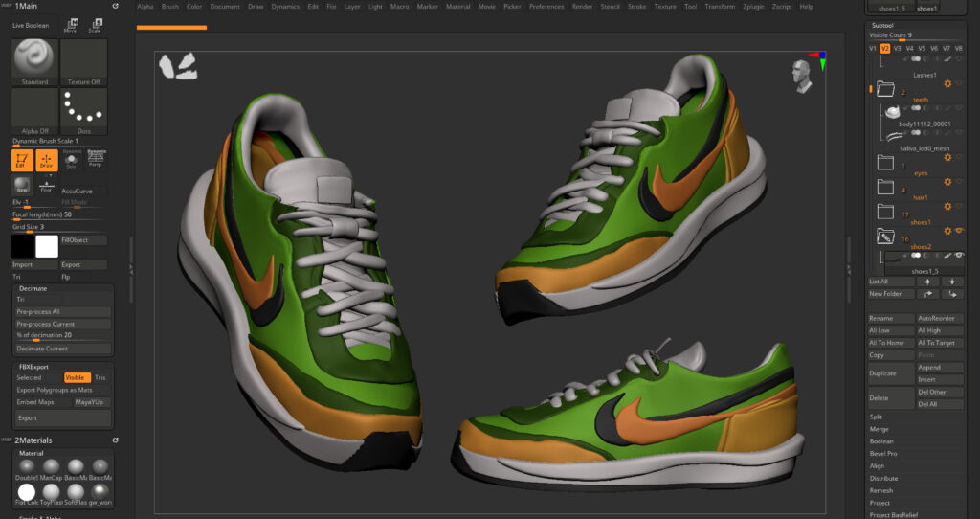Open the Zplugin menu

(x=754, y=7)
